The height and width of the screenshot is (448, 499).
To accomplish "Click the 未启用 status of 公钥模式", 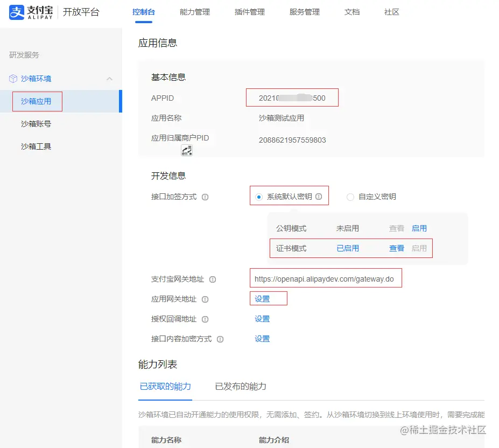I will point(348,228).
